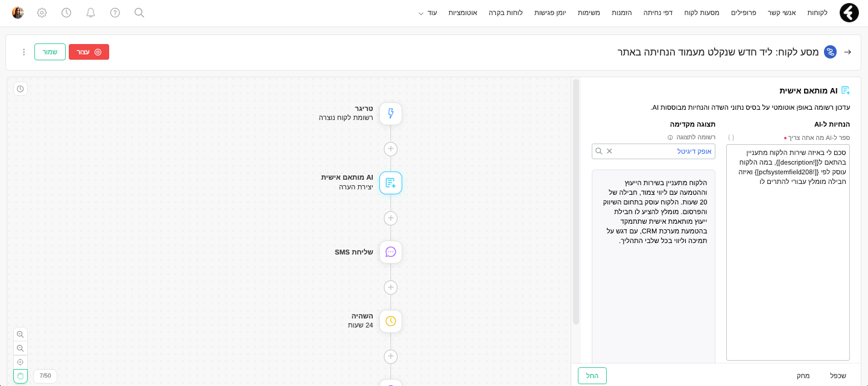868x386 pixels.
Task: Click the journey title text
Action: pos(718,52)
